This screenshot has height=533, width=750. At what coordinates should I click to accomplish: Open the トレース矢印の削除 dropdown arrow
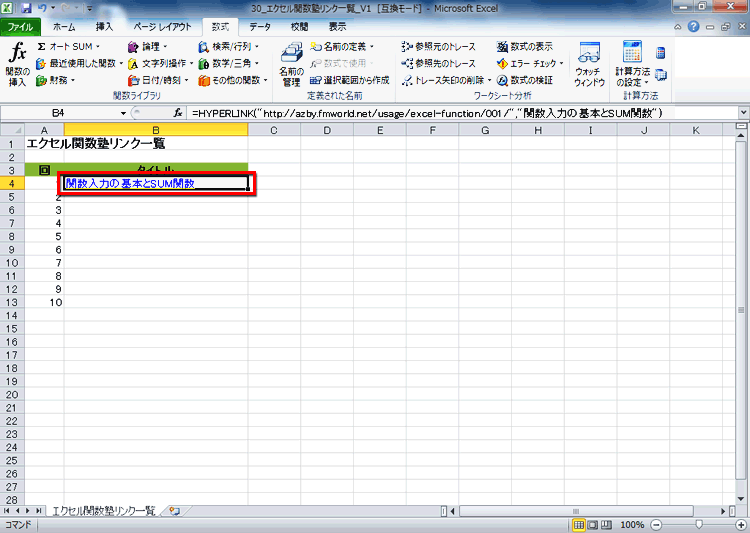point(489,80)
